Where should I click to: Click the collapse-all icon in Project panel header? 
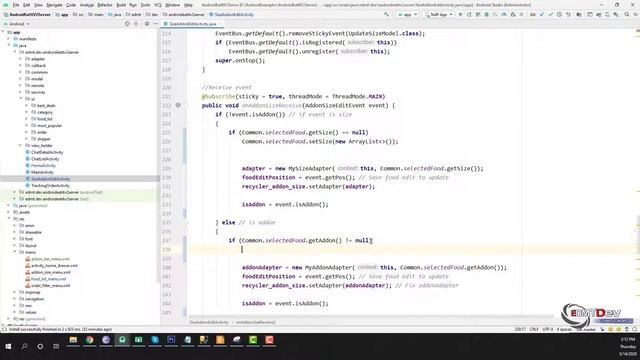[x=136, y=24]
